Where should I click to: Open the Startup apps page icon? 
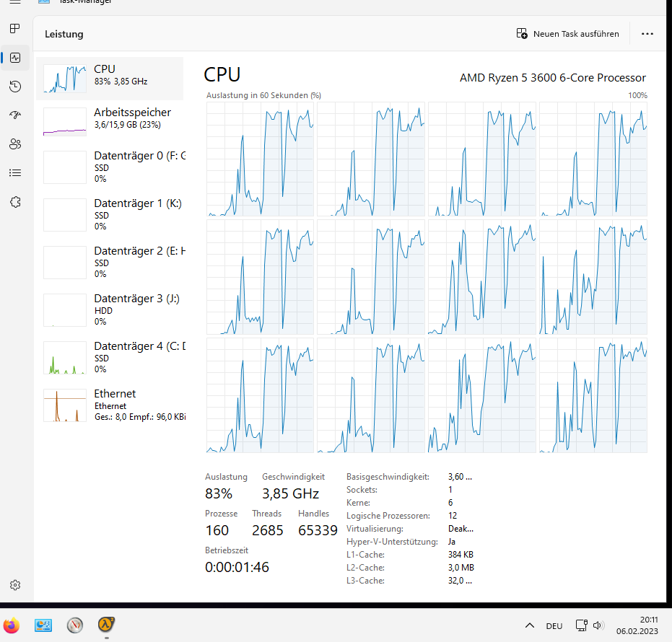pos(15,115)
